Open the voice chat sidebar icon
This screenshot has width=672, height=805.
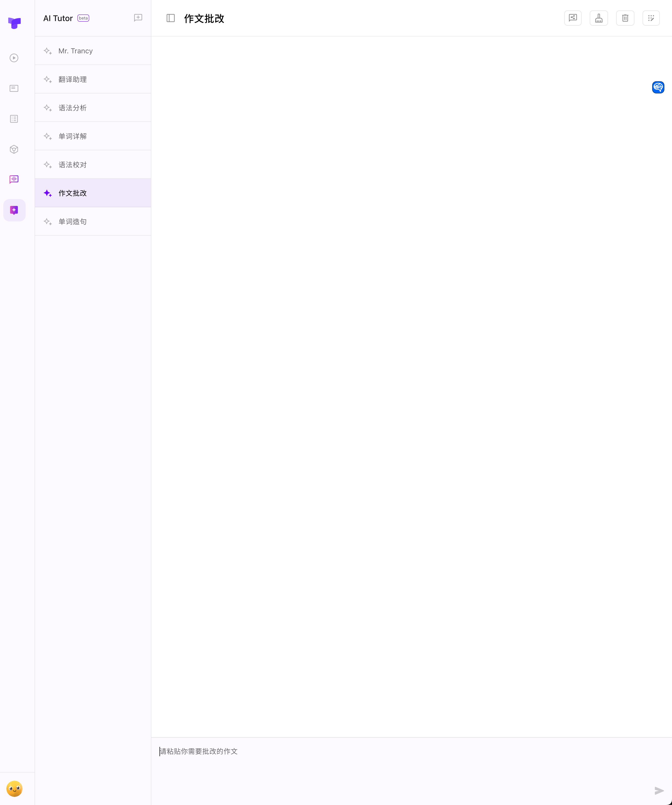(x=14, y=179)
